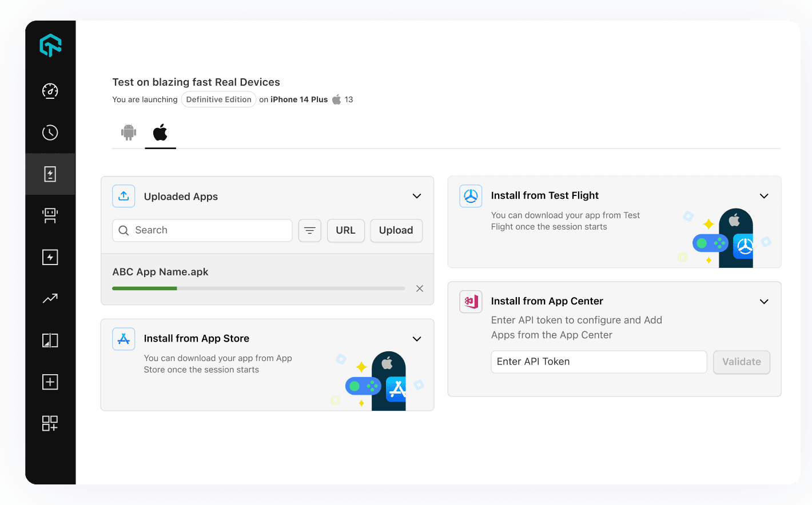Collapse the Uploaded Apps section
812x505 pixels.
coord(416,196)
